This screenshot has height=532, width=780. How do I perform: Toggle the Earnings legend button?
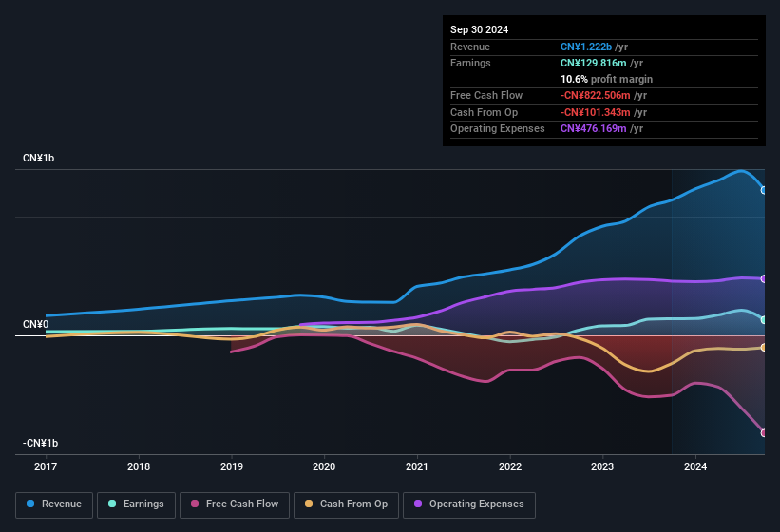(x=136, y=504)
